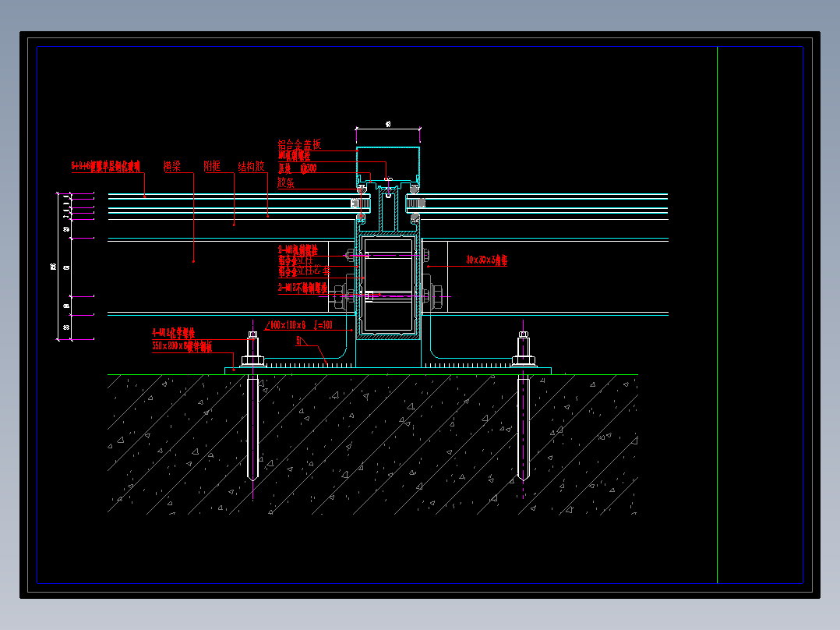Select the '30x30x3角铝' annotation
This screenshot has width=840, height=630.
coord(486,260)
